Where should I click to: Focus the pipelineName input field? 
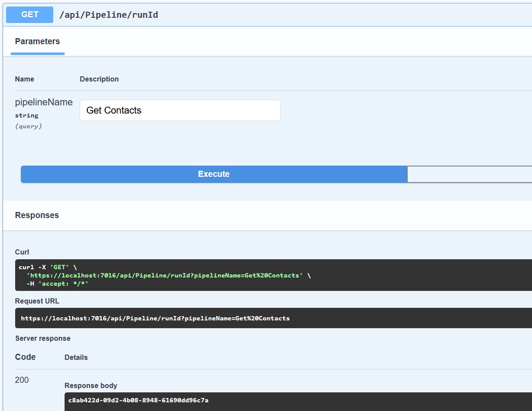[x=180, y=111]
